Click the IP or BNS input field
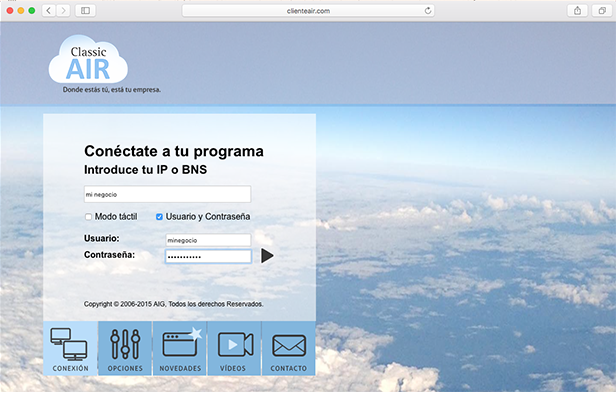This screenshot has height=394, width=616. 167,194
